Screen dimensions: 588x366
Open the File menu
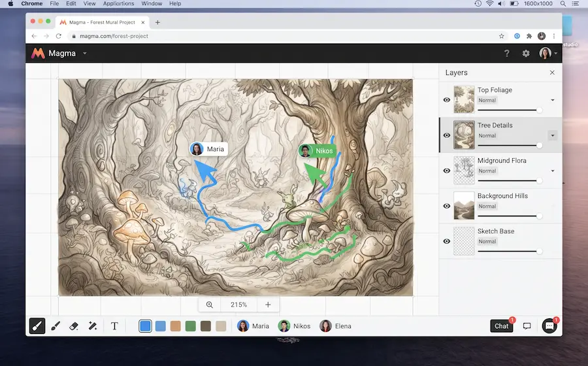(x=54, y=4)
